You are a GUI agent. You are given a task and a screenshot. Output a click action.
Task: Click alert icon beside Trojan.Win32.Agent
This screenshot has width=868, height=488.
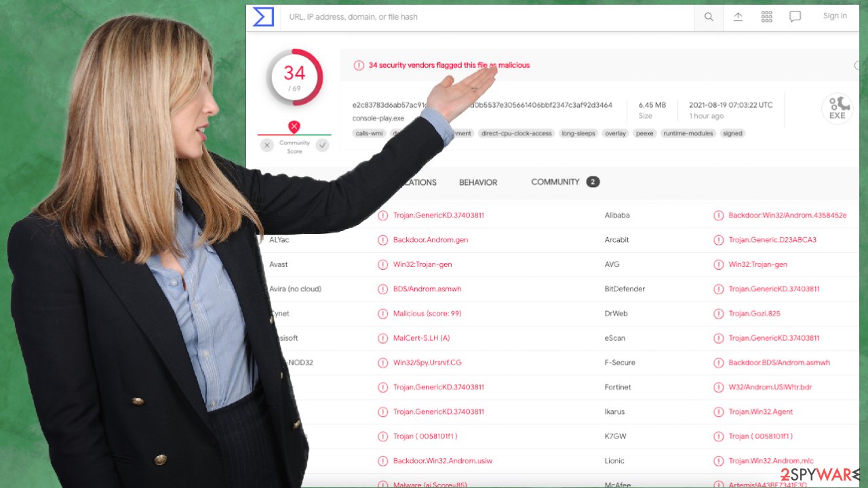(719, 411)
